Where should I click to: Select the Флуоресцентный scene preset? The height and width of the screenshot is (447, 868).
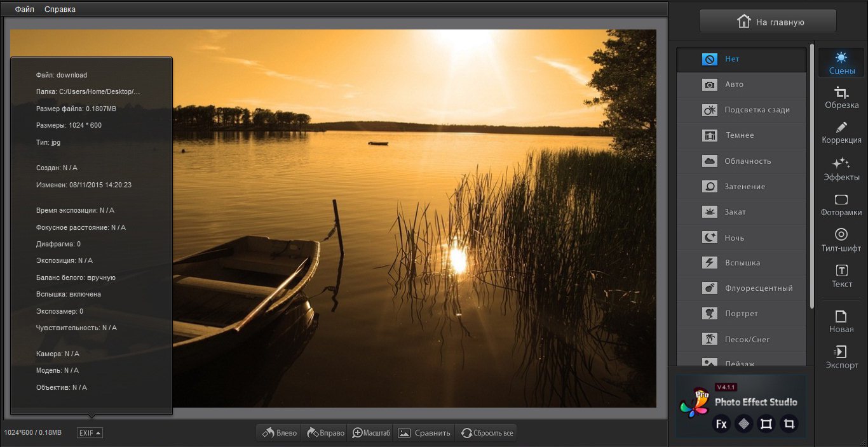click(x=742, y=288)
